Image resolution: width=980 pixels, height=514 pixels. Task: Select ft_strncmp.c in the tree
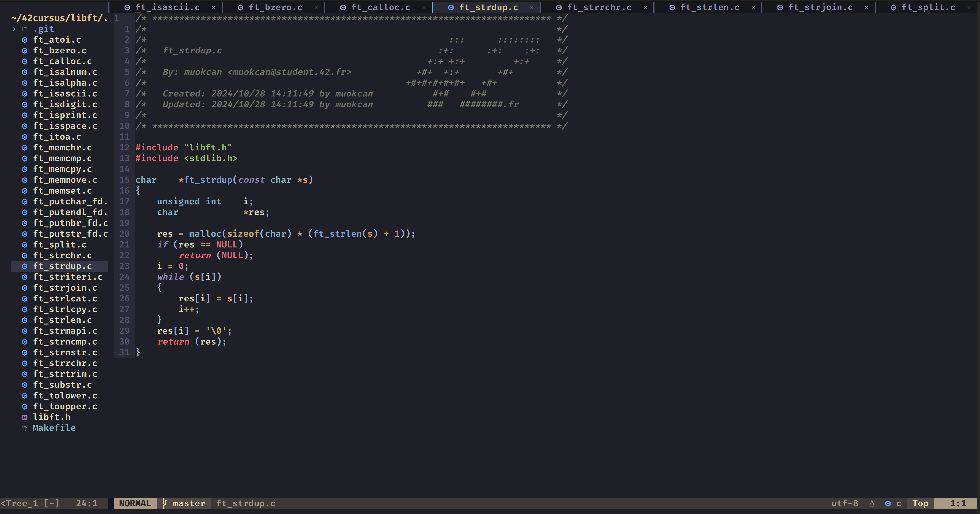[x=65, y=342]
